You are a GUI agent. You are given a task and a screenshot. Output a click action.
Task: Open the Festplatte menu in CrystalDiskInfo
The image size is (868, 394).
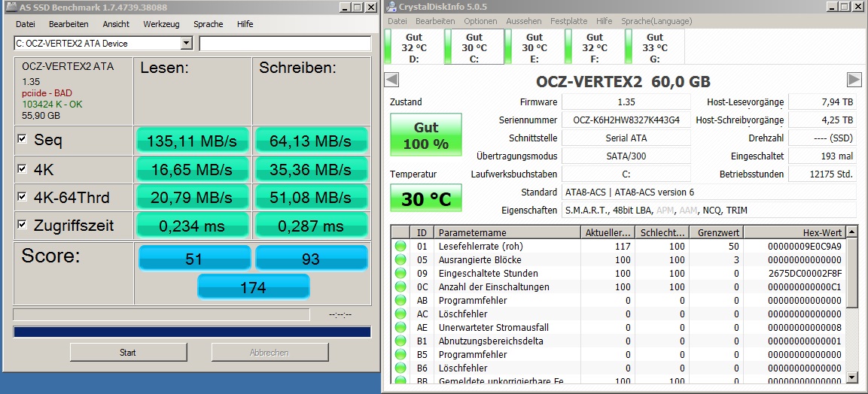(x=568, y=21)
